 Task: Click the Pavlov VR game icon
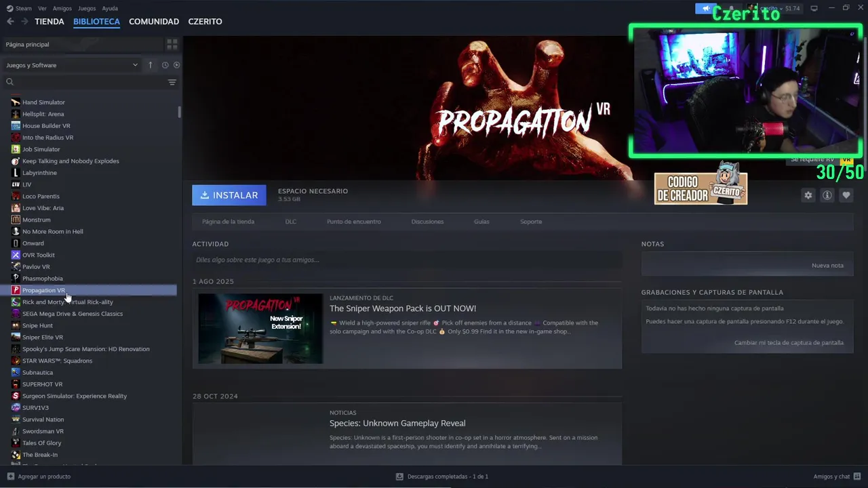point(16,266)
